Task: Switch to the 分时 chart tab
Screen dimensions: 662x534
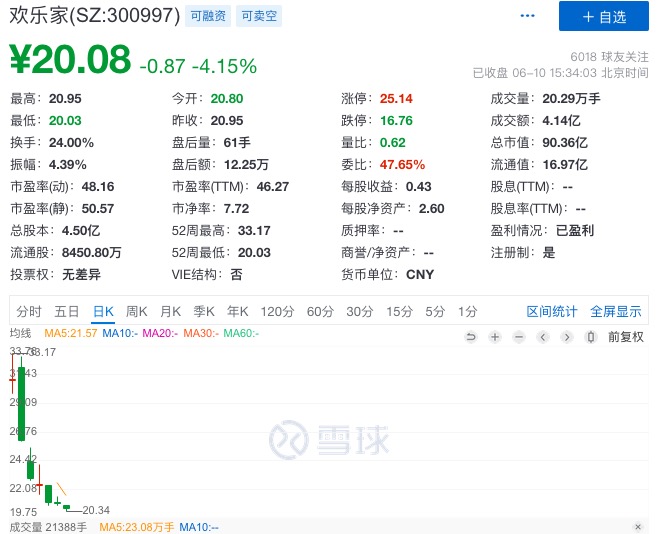Action: tap(29, 312)
